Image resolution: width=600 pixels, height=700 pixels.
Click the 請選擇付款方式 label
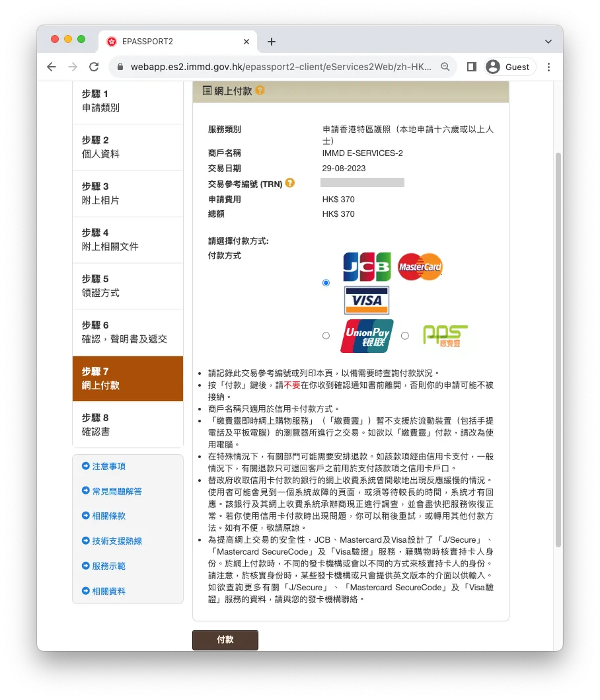[239, 241]
